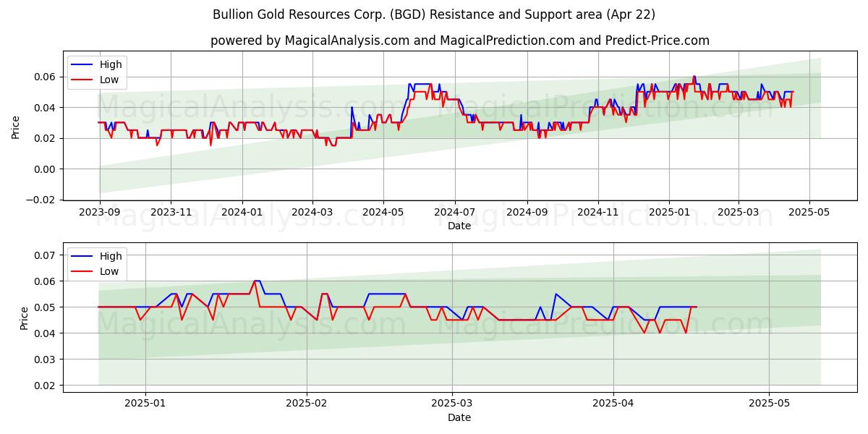868x434 pixels.
Task: Click the 0.06 price label in top chart
Action: pyautogui.click(x=46, y=77)
